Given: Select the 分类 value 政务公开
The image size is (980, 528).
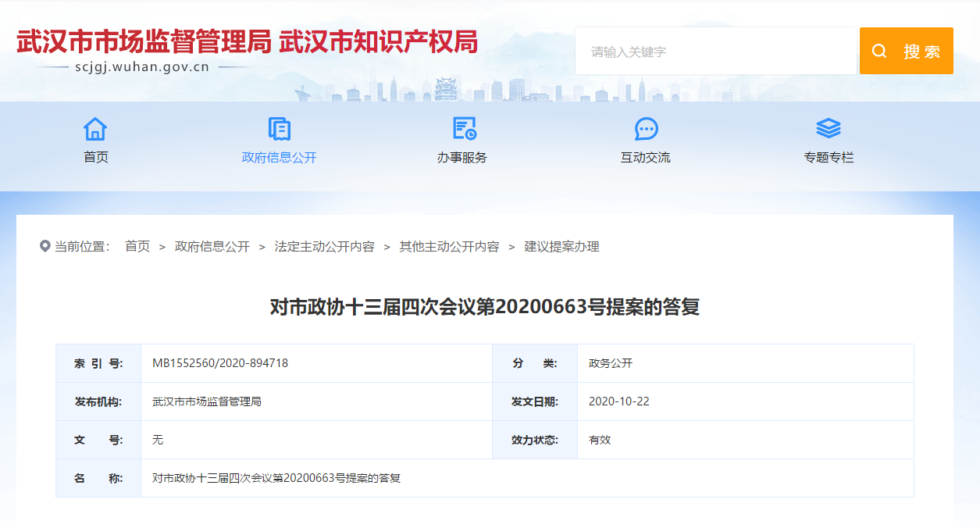Looking at the screenshot, I should (611, 363).
